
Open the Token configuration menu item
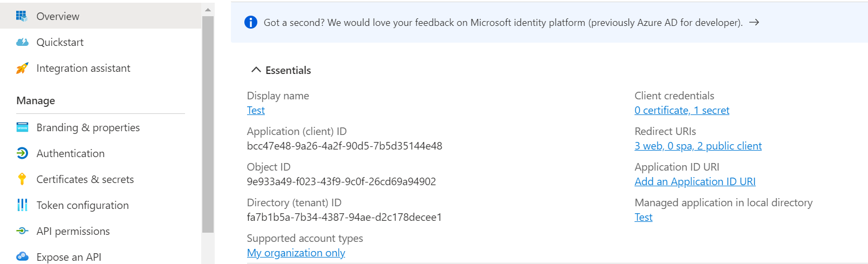[x=83, y=205]
